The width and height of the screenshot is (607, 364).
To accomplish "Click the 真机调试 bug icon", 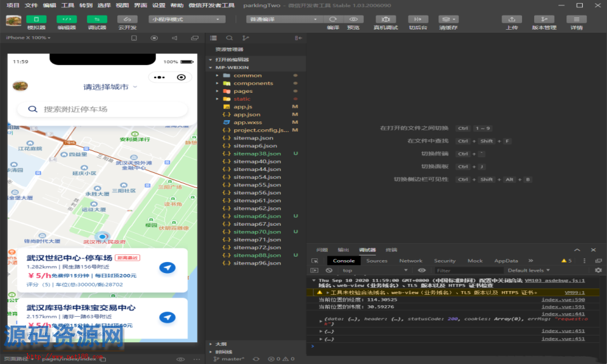I will [x=385, y=19].
